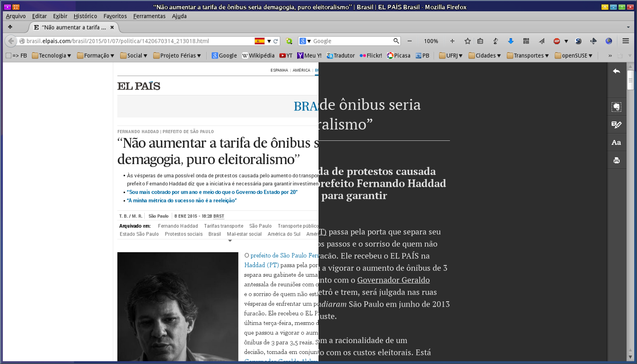Open Clearly text size settings (Aa)
Viewport: 637px width, 364px height.
[617, 142]
